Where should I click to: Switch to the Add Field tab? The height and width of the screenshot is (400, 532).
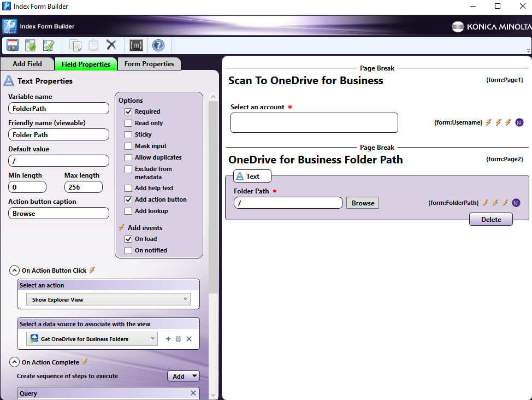tap(27, 64)
